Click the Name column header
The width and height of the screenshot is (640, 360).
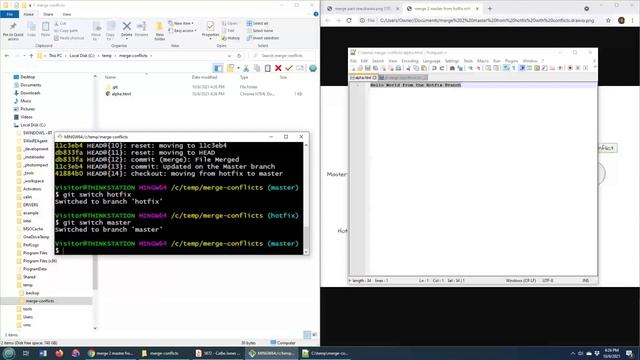110,77
